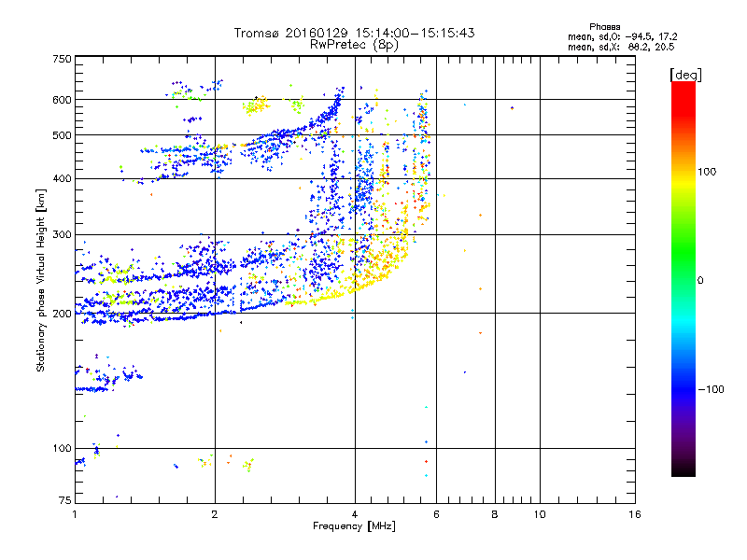Click the x-axis tick label '4'
Screen dimensions: 747x560
pyautogui.click(x=355, y=514)
